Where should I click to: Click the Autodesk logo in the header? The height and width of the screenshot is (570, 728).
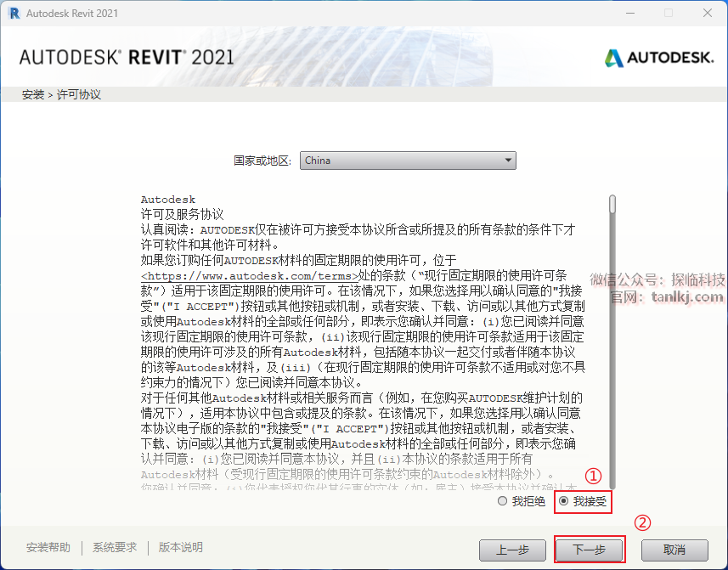[x=659, y=58]
